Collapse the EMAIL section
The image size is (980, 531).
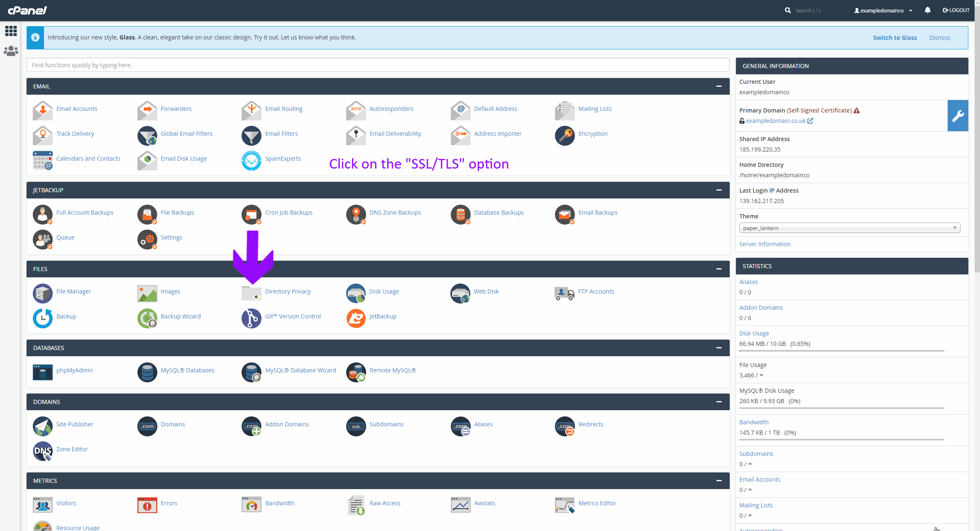click(x=719, y=86)
